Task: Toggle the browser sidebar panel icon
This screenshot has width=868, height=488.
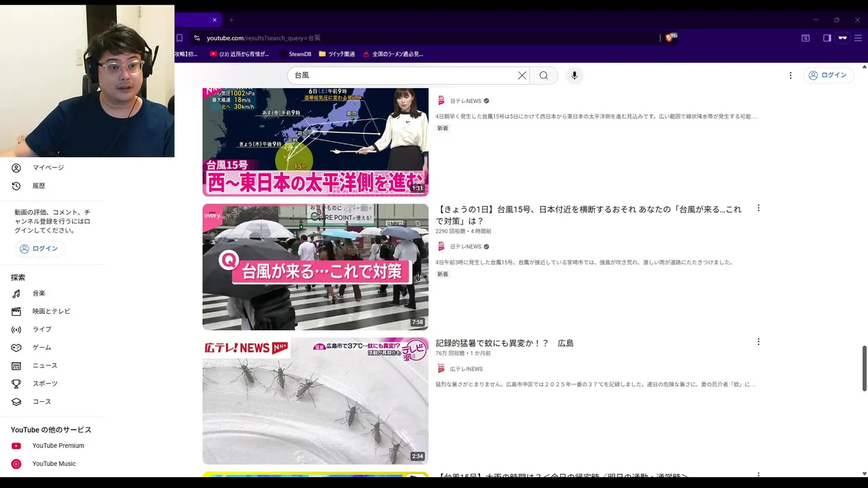Action: (827, 38)
